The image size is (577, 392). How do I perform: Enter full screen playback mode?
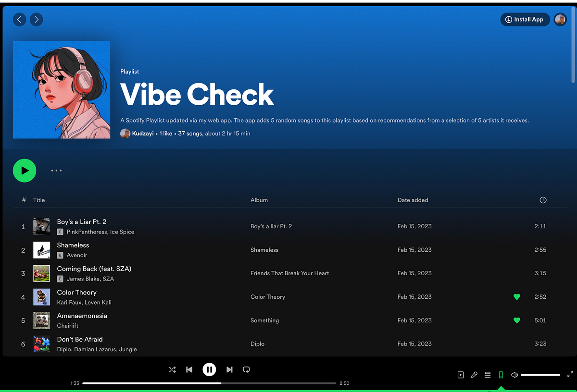tap(570, 375)
